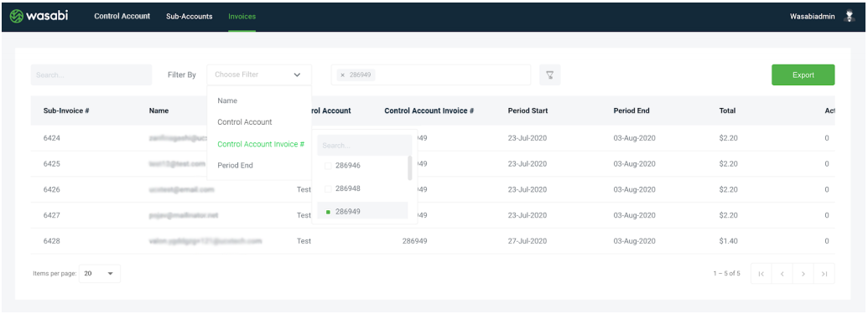Click the main Search input field
Image resolution: width=868 pixels, height=314 pixels.
click(x=91, y=75)
